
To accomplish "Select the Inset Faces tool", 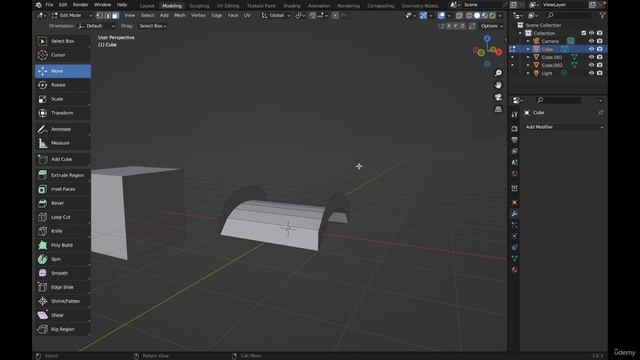I will click(x=63, y=189).
